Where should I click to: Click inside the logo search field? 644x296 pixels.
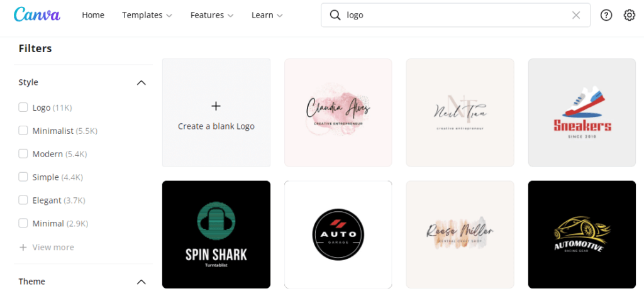(455, 15)
